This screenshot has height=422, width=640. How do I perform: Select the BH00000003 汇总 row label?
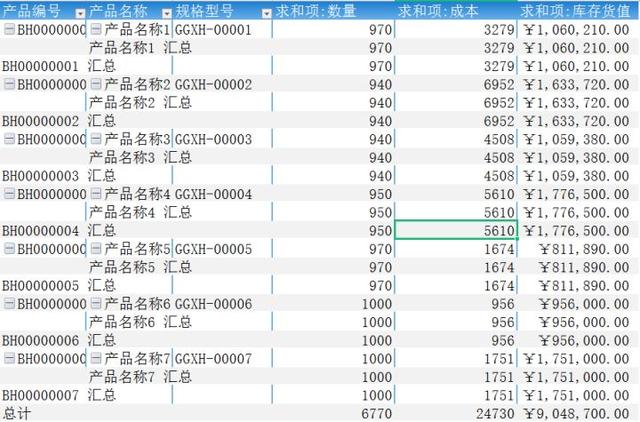(59, 176)
